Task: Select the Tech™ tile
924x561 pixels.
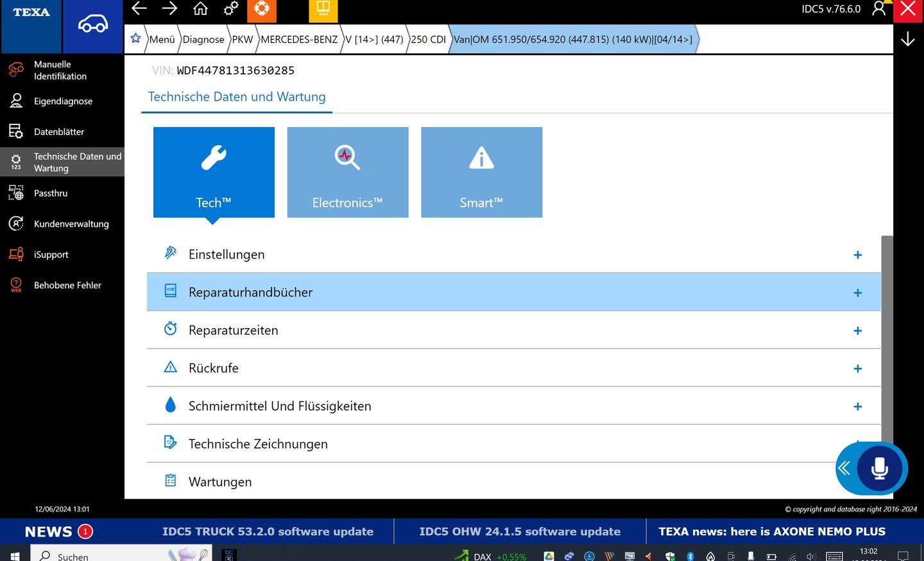Action: tap(214, 172)
